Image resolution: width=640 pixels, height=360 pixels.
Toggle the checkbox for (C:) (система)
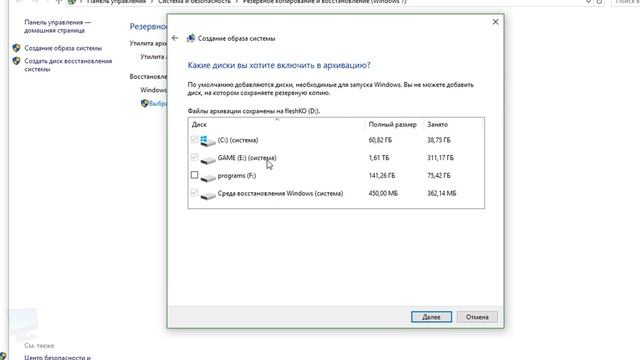coord(194,140)
